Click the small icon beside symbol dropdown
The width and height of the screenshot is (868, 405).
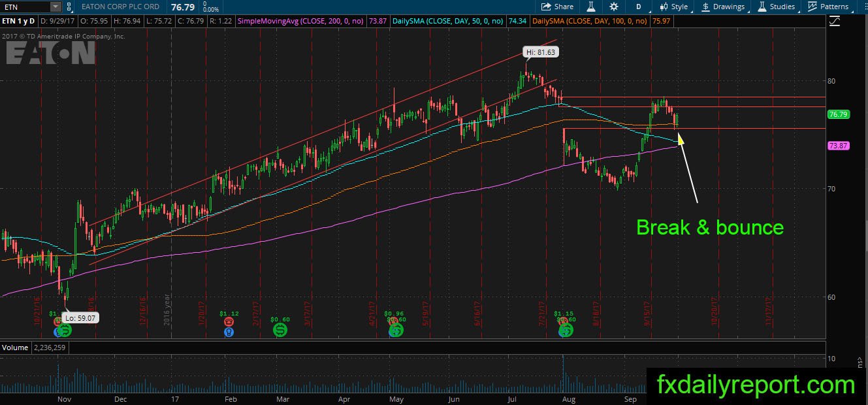[x=71, y=7]
